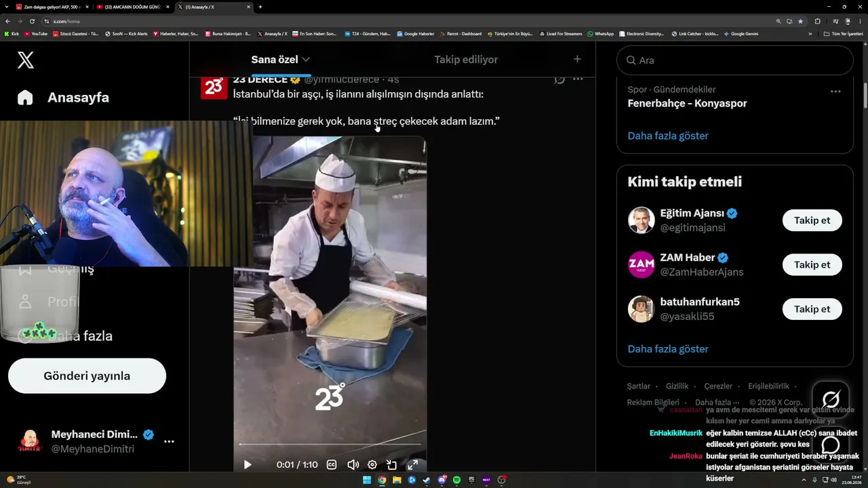Image resolution: width=868 pixels, height=488 pixels.
Task: Open the Çerezler footer link
Action: coord(718,386)
